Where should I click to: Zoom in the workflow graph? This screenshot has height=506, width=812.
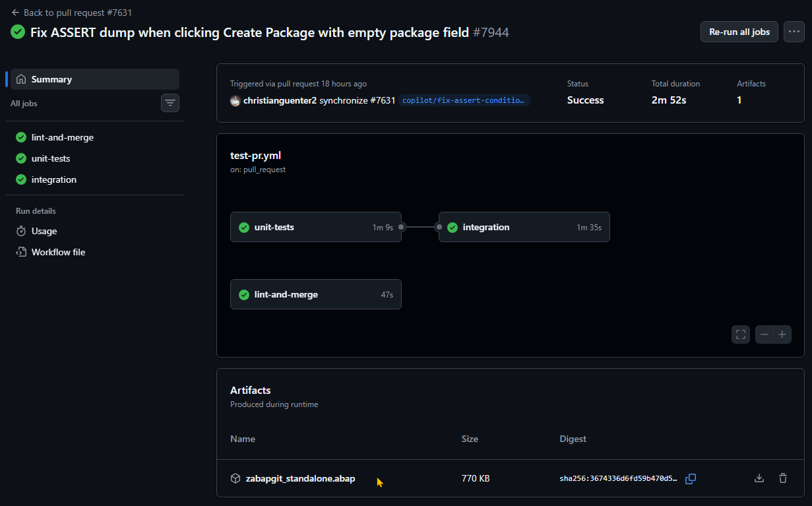pos(782,334)
